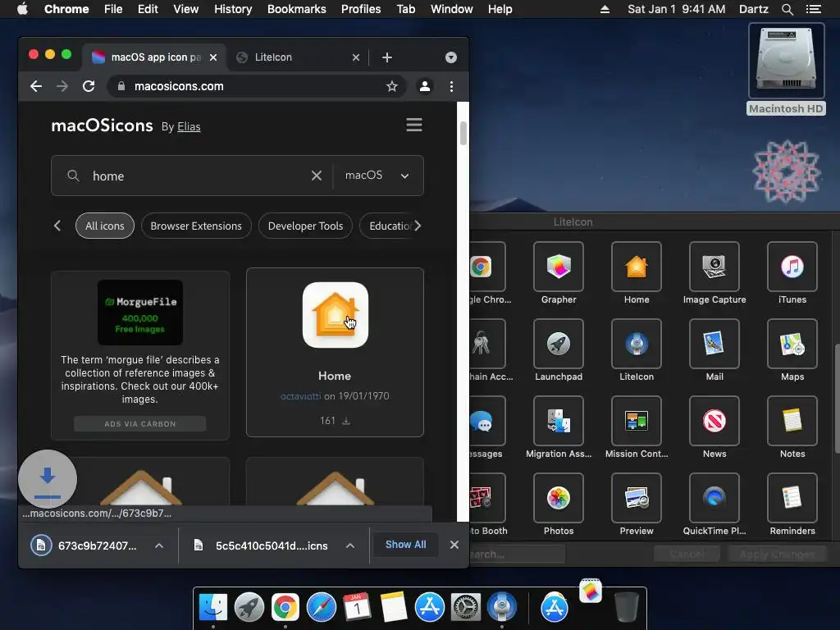Select the All icons filter
840x630 pixels.
pyautogui.click(x=105, y=226)
